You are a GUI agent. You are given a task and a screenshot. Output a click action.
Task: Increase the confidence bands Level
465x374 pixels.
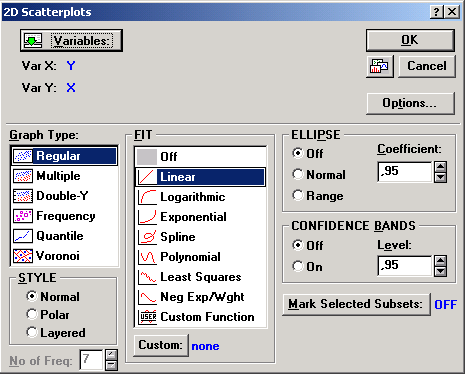click(x=441, y=261)
